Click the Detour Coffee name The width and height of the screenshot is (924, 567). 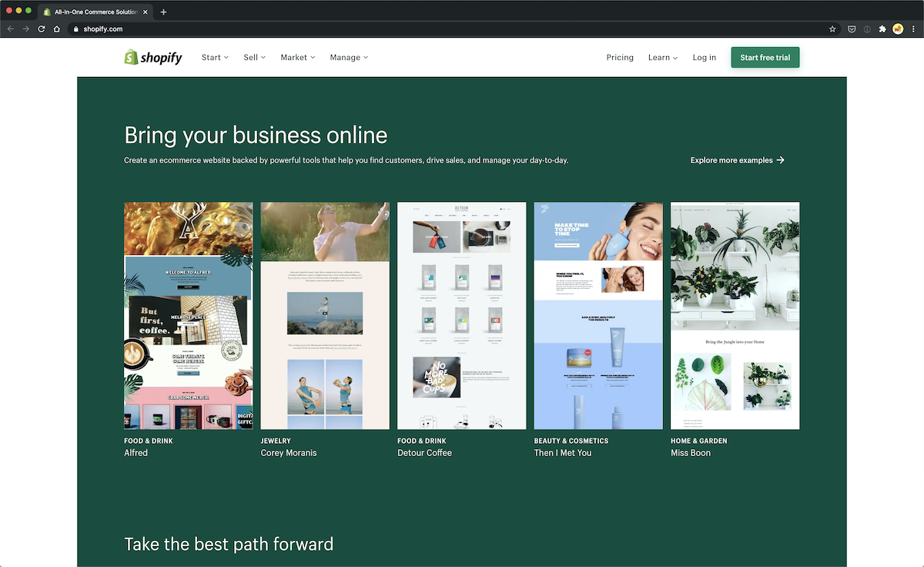point(424,453)
